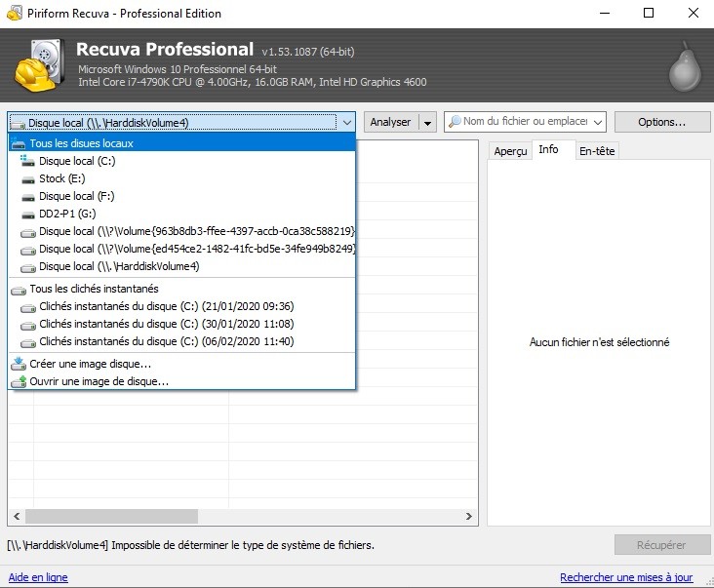Select snapshot of C: dated 30/01/2020 11:08

pos(166,324)
